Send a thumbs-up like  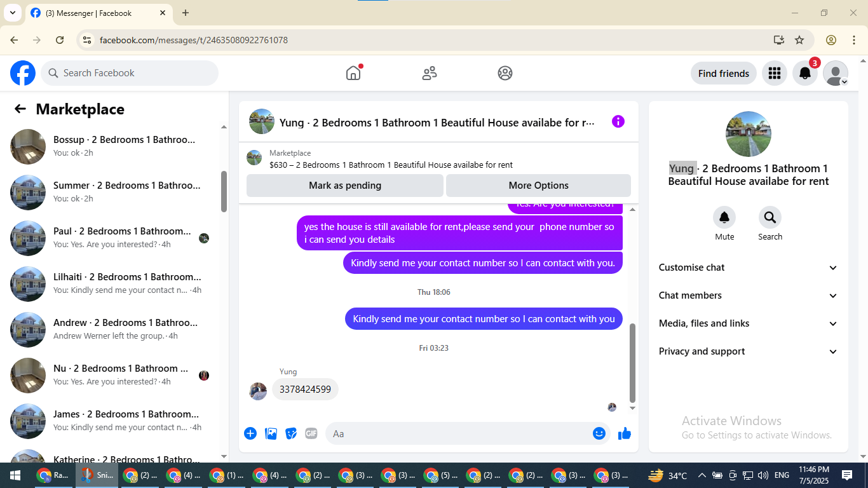(625, 433)
